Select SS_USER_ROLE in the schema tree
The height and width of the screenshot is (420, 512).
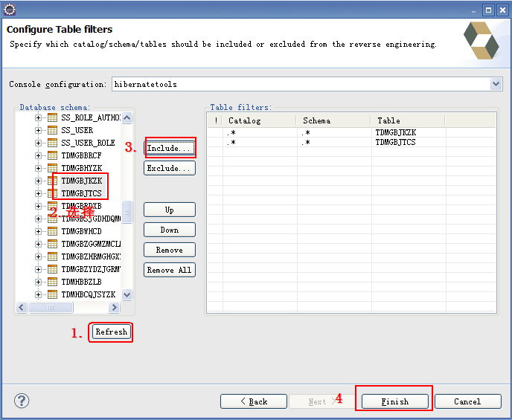click(x=88, y=143)
